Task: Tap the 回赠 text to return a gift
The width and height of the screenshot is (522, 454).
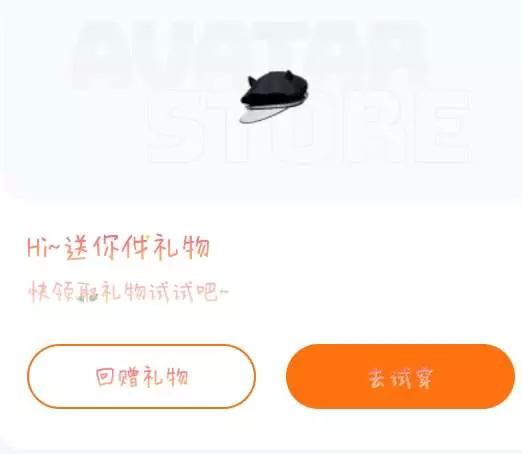Action: click(117, 377)
